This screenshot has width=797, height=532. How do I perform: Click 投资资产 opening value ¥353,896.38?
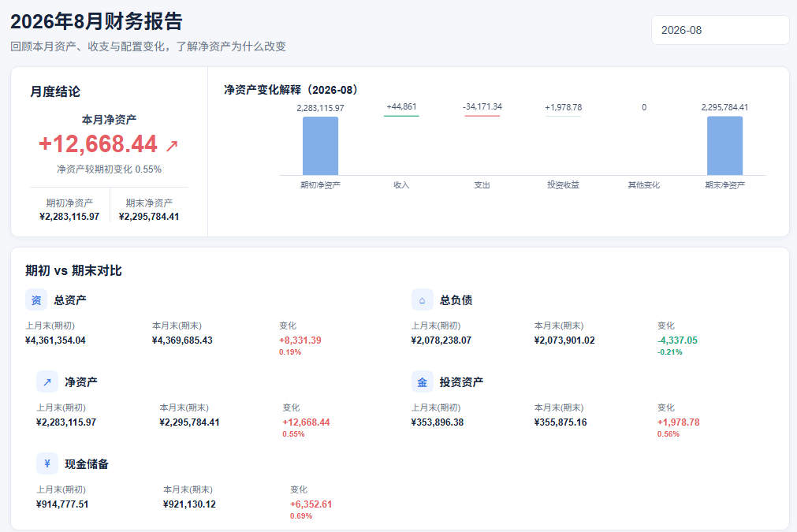pyautogui.click(x=438, y=422)
